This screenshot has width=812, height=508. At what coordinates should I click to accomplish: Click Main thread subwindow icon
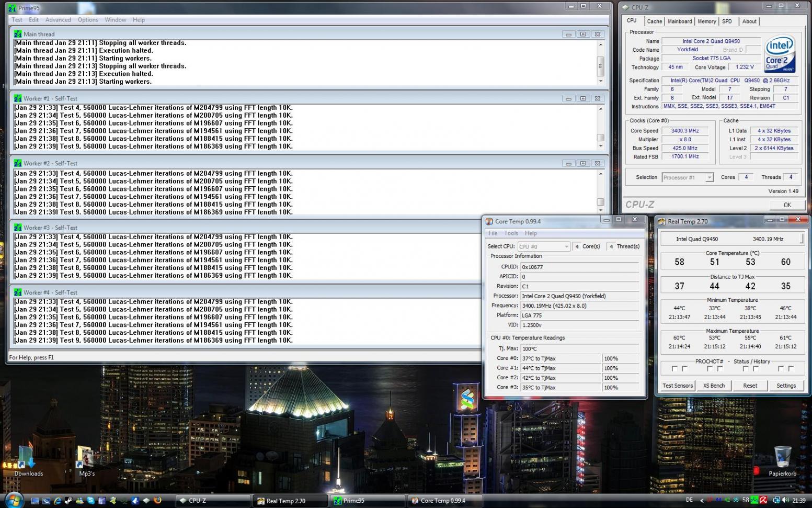tap(18, 34)
